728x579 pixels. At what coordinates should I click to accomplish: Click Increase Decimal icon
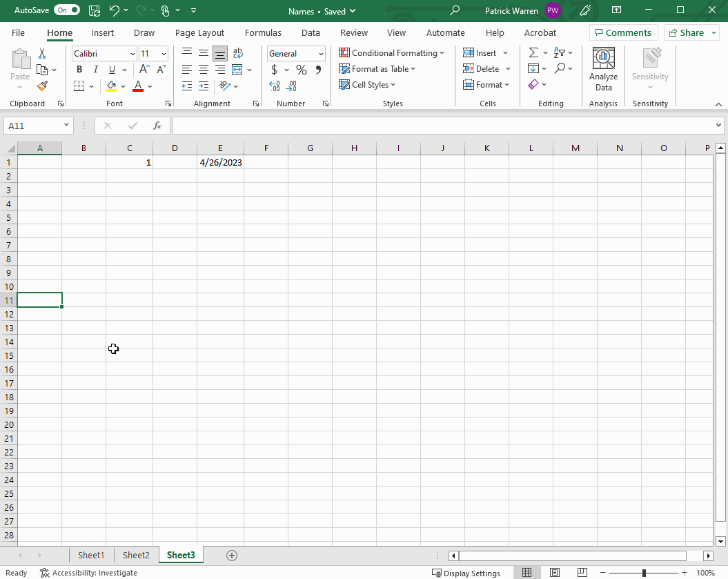[x=275, y=86]
